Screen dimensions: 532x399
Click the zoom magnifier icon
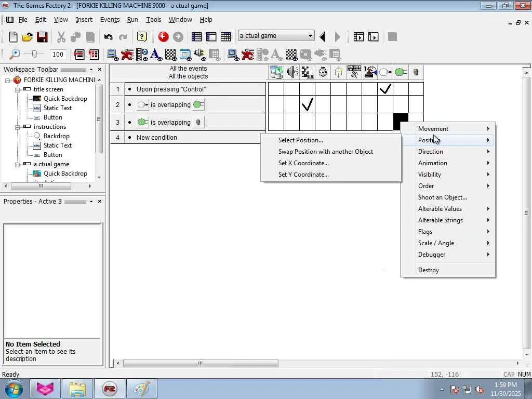[x=15, y=54]
